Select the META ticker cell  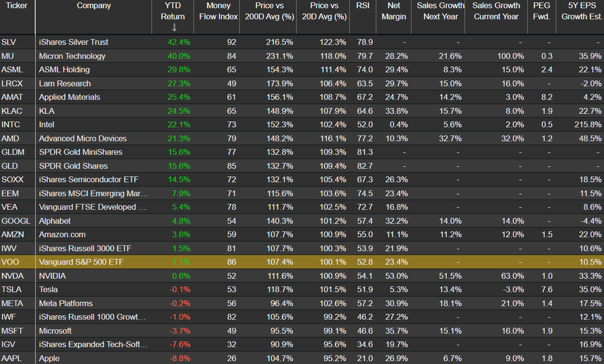tap(12, 304)
